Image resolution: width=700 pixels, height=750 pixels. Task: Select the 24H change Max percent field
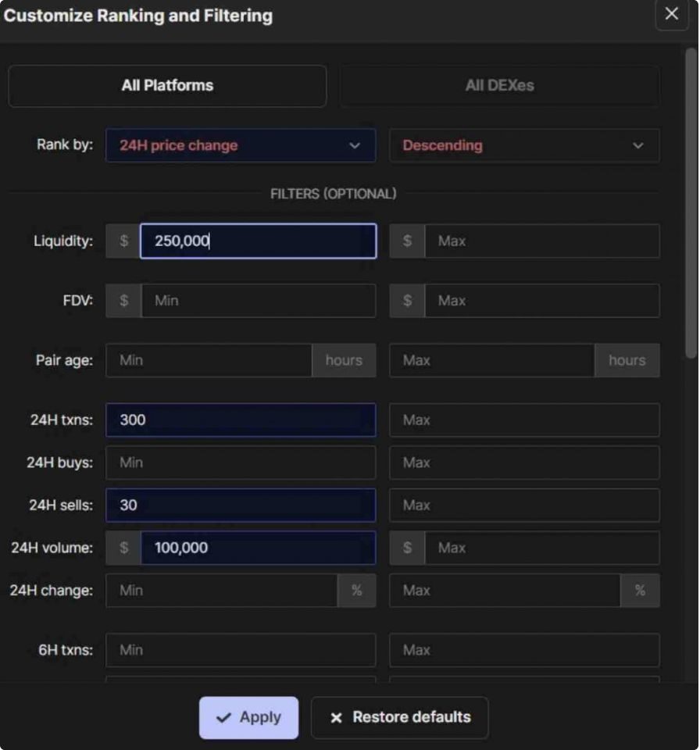point(505,591)
